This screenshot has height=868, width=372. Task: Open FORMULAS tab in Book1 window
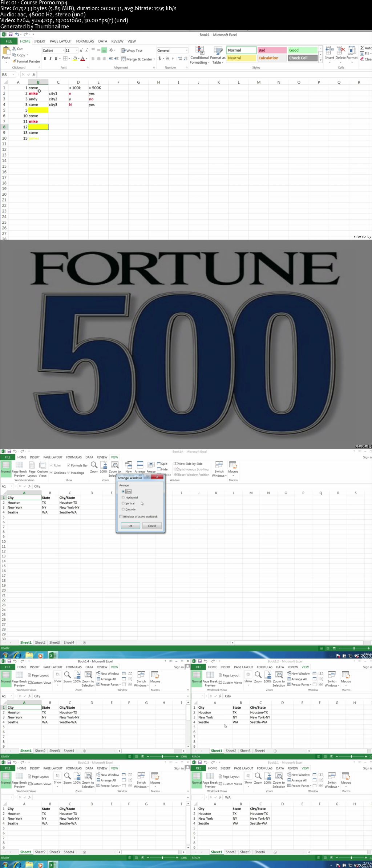pyautogui.click(x=85, y=41)
